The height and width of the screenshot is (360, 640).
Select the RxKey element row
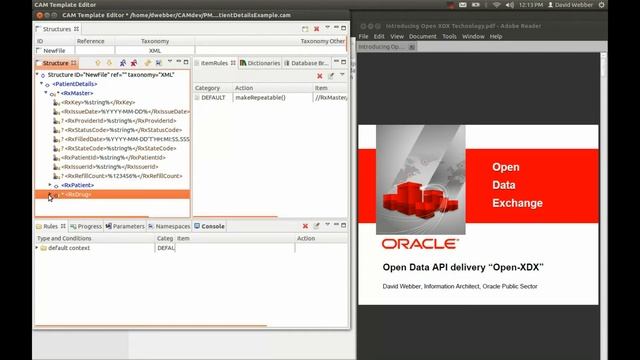point(98,102)
